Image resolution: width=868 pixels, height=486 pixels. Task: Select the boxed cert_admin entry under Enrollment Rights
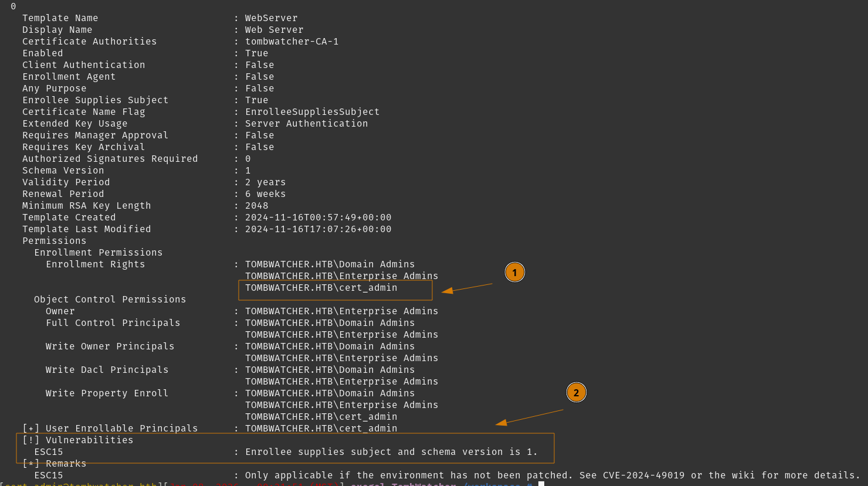(x=321, y=288)
